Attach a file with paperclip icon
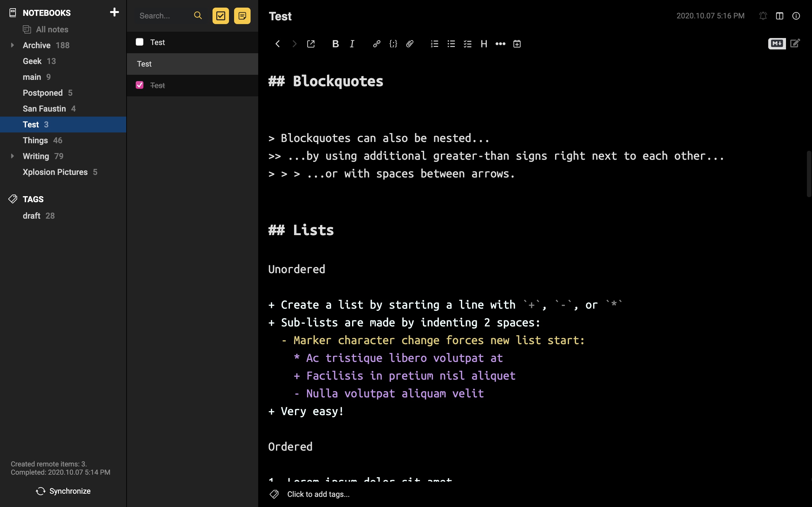The image size is (812, 507). tap(410, 44)
